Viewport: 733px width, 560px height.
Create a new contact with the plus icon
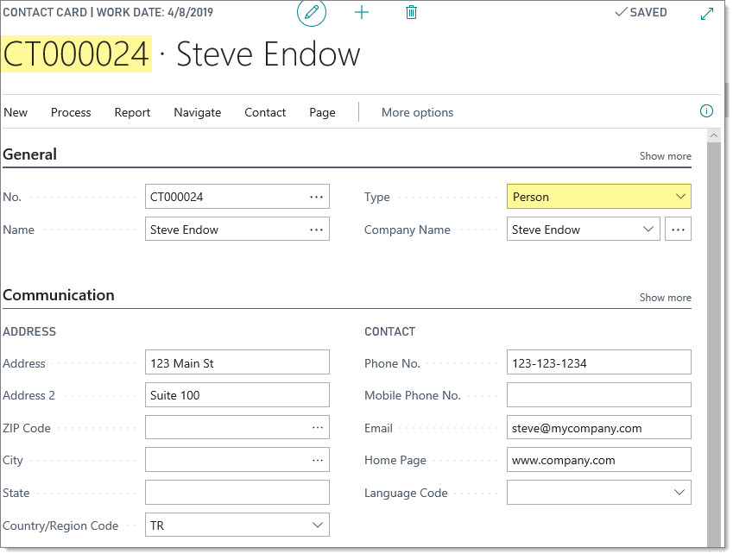(x=361, y=13)
